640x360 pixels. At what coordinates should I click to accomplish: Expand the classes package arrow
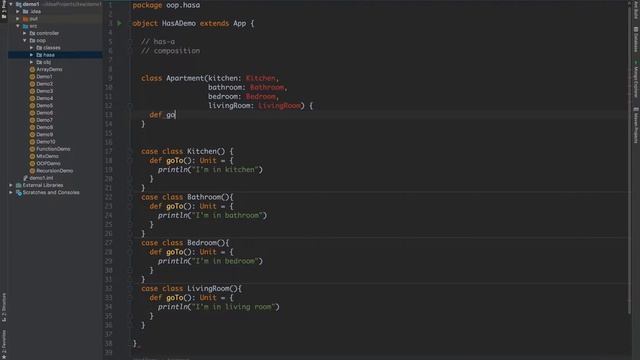[31, 48]
